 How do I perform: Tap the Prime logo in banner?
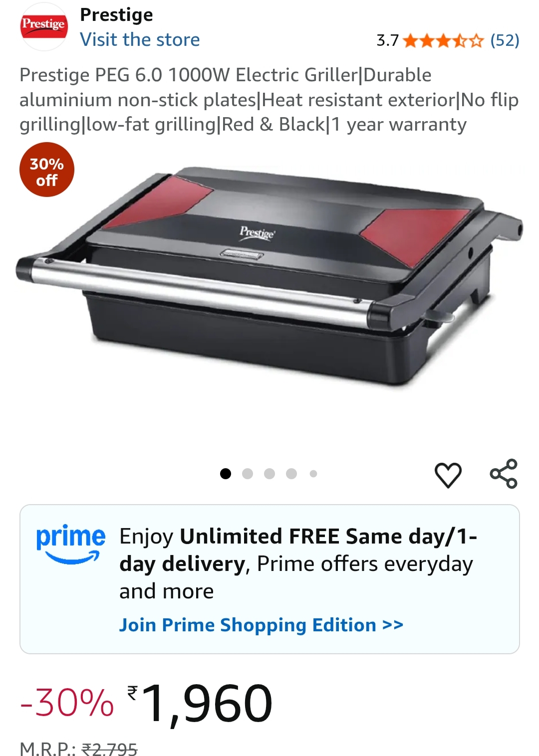(70, 545)
